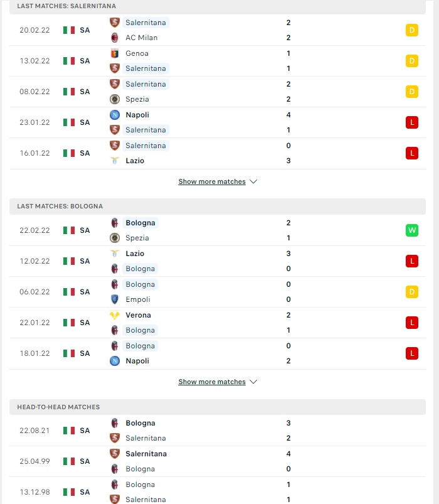The width and height of the screenshot is (439, 504).
Task: Click the Italian flag beside 20.02.22
Action: pyautogui.click(x=69, y=30)
